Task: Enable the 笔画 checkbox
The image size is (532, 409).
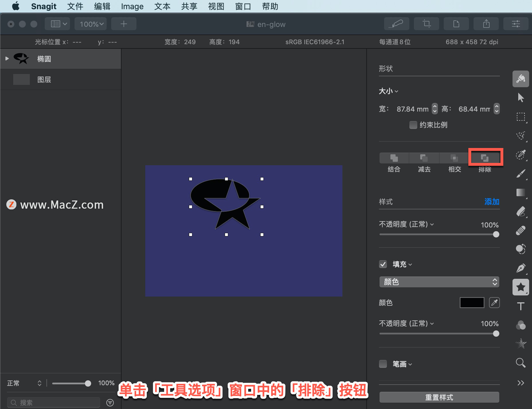Action: coord(383,364)
